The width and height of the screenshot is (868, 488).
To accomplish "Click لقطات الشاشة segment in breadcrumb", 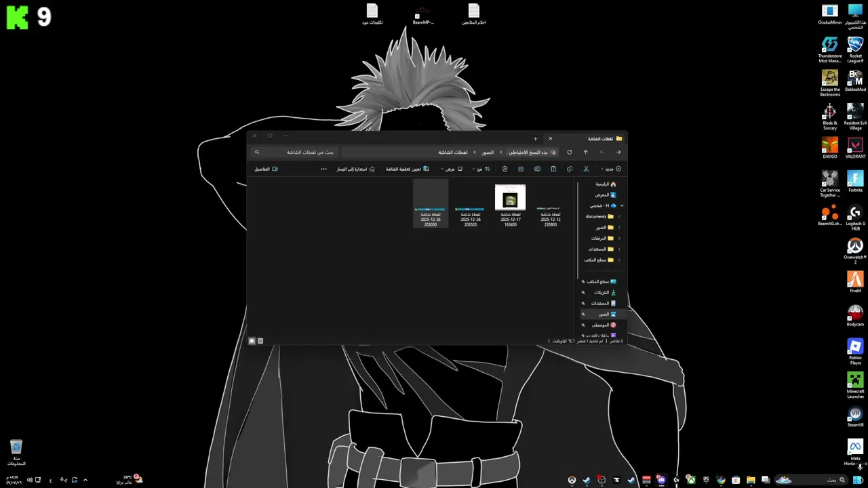I will [x=453, y=152].
